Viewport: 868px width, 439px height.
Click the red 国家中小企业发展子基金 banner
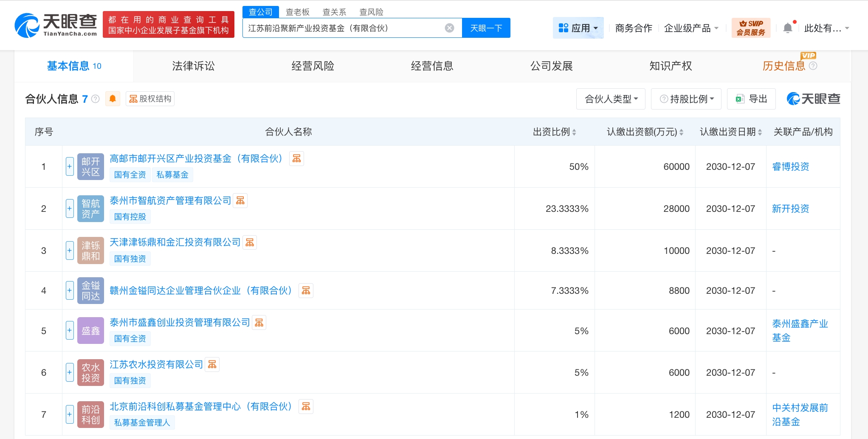coord(168,25)
